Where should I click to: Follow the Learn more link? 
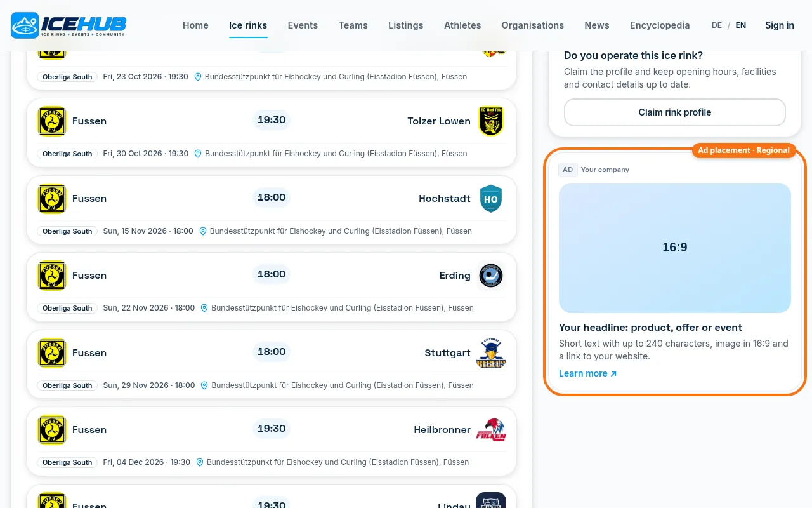click(x=587, y=373)
